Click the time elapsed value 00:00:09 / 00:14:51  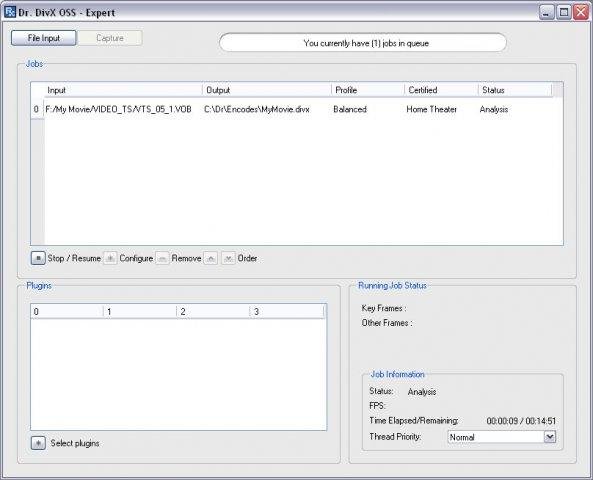(x=521, y=421)
